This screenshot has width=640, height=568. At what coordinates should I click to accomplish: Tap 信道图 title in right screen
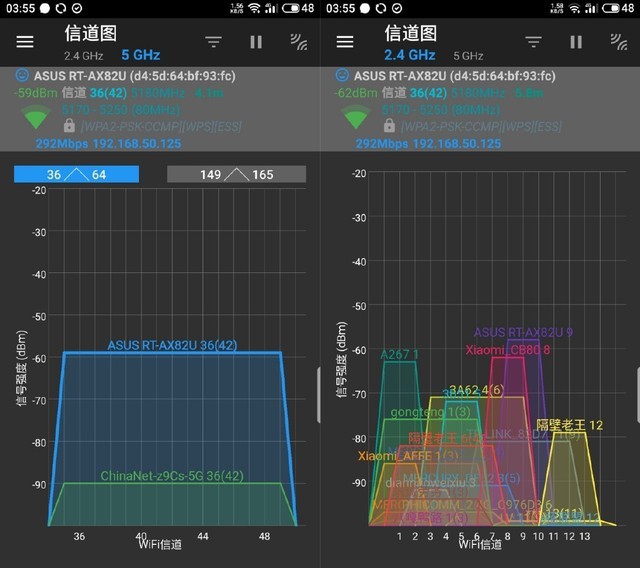pyautogui.click(x=411, y=33)
